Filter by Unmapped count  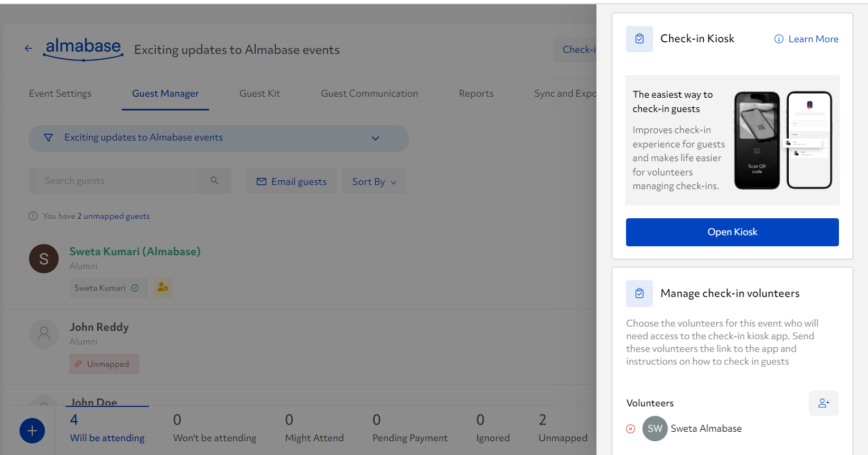click(563, 429)
